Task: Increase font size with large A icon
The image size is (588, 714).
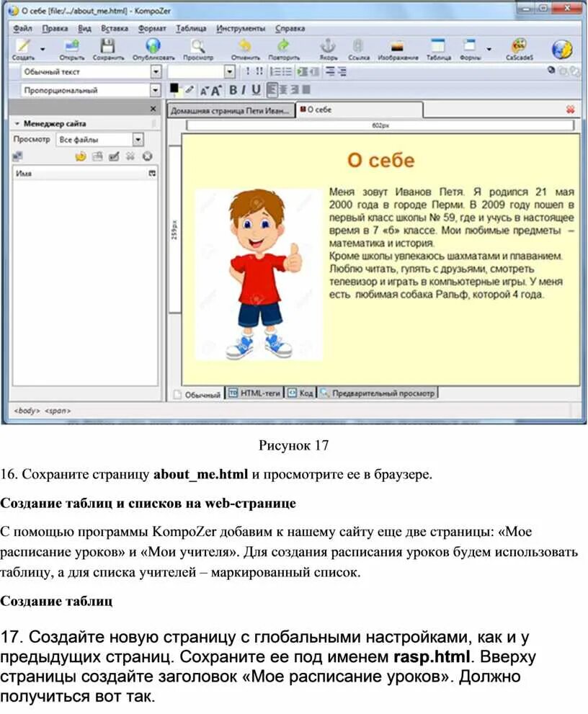Action: click(216, 90)
